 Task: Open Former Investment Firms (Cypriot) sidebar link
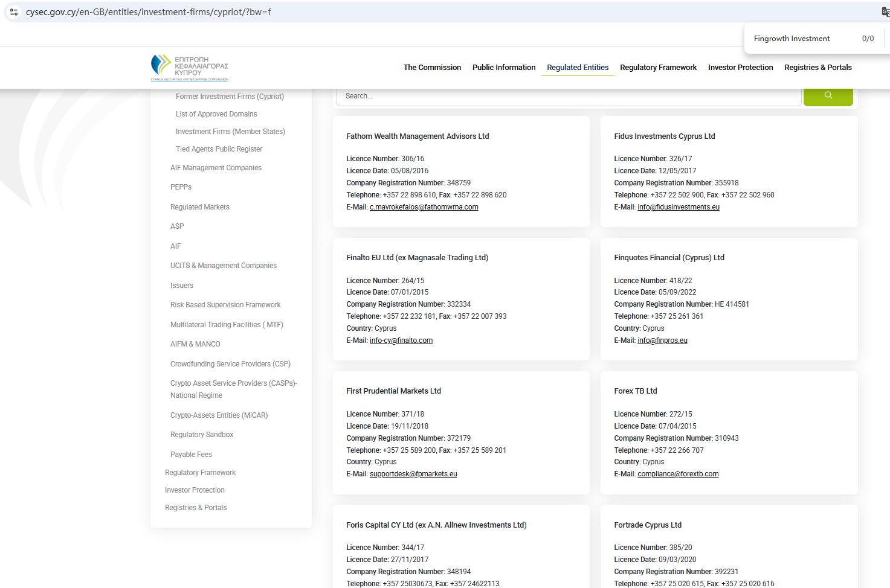[x=230, y=97]
